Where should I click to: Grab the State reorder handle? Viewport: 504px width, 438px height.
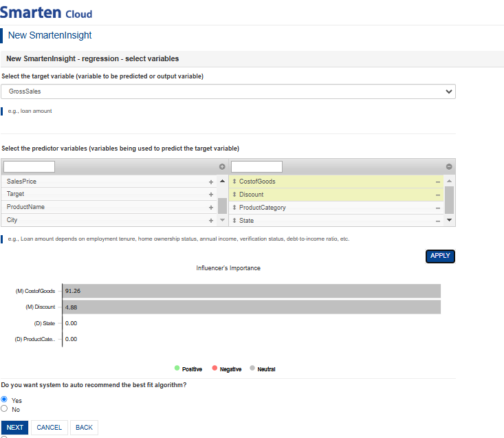[x=234, y=221]
